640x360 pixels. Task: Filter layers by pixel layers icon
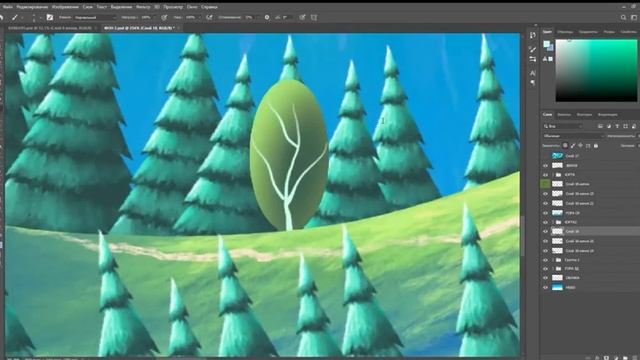click(x=600, y=127)
